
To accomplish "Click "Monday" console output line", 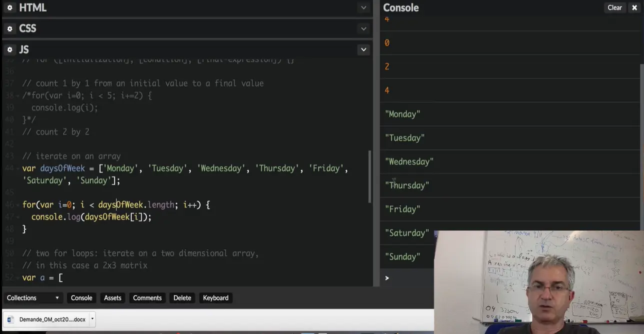I will point(402,114).
